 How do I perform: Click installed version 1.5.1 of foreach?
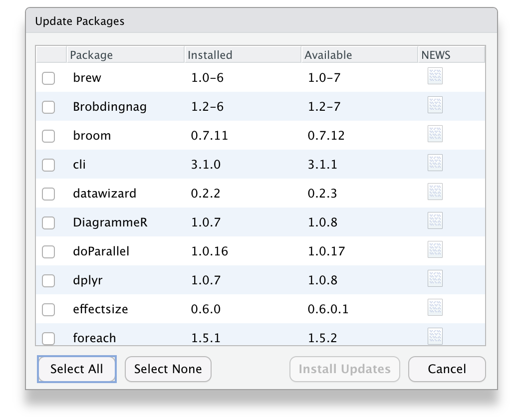coord(206,339)
